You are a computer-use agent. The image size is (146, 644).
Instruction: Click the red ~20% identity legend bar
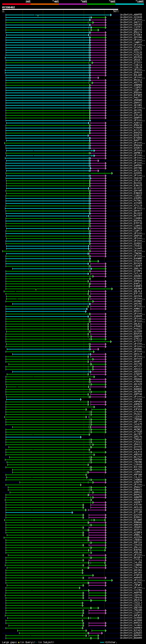pos(16,4)
